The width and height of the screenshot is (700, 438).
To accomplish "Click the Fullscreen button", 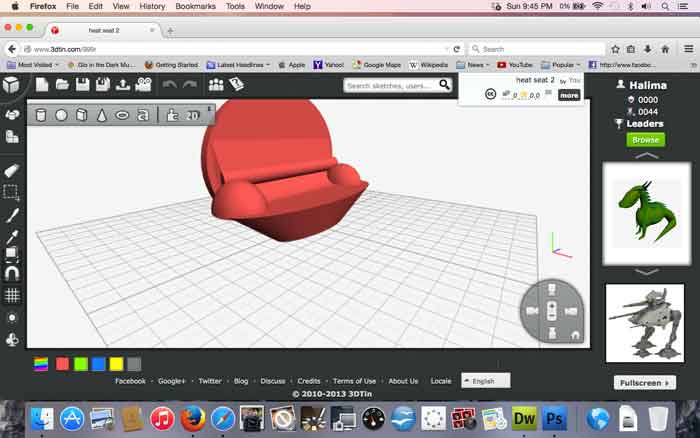I will (645, 383).
